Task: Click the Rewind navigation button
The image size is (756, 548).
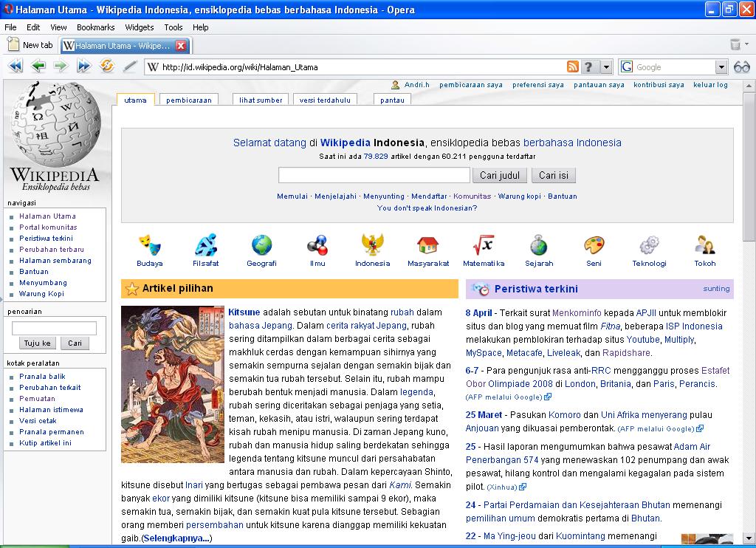Action: 15,66
